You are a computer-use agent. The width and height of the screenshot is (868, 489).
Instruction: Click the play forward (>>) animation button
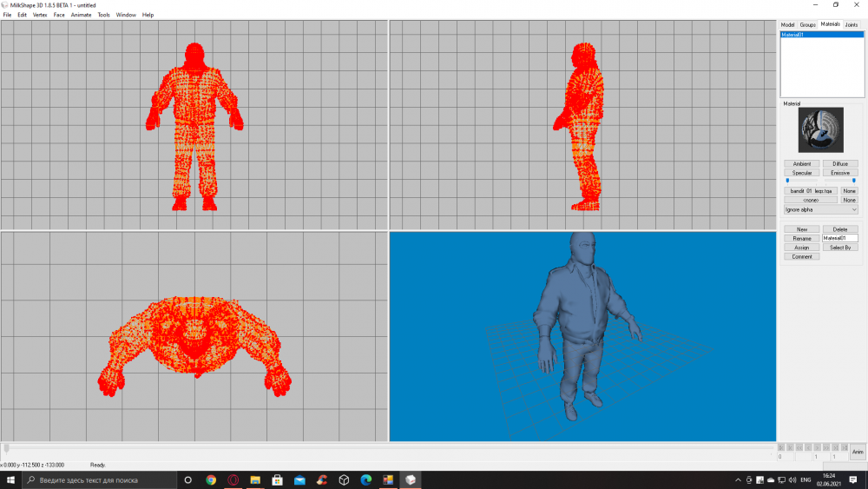(826, 447)
